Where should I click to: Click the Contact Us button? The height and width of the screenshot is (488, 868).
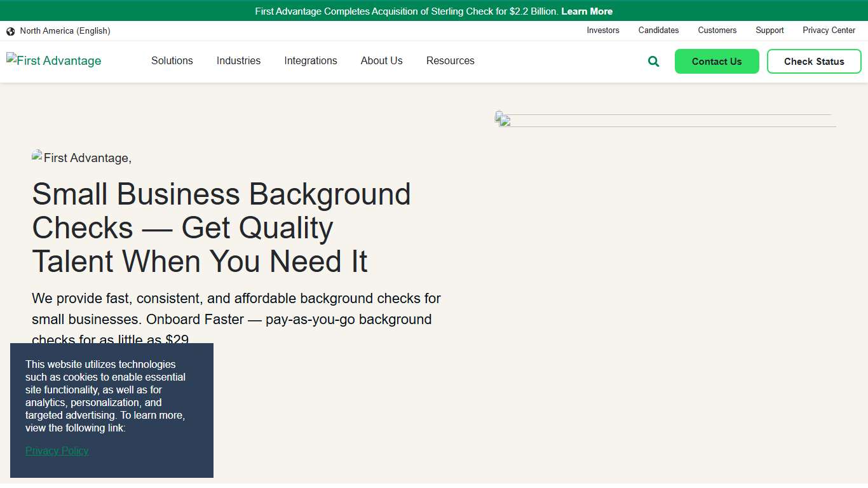pyautogui.click(x=717, y=61)
